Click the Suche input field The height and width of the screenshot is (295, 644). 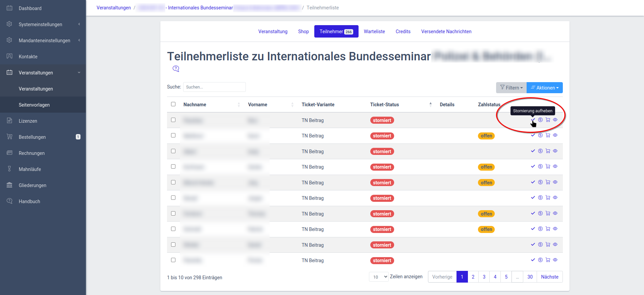coord(214,87)
